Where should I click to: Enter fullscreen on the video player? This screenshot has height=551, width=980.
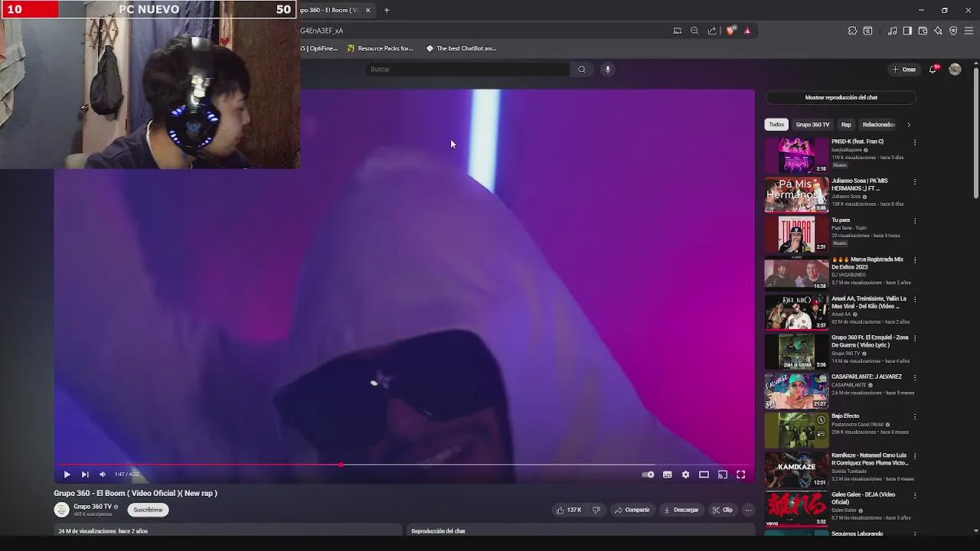tap(740, 474)
